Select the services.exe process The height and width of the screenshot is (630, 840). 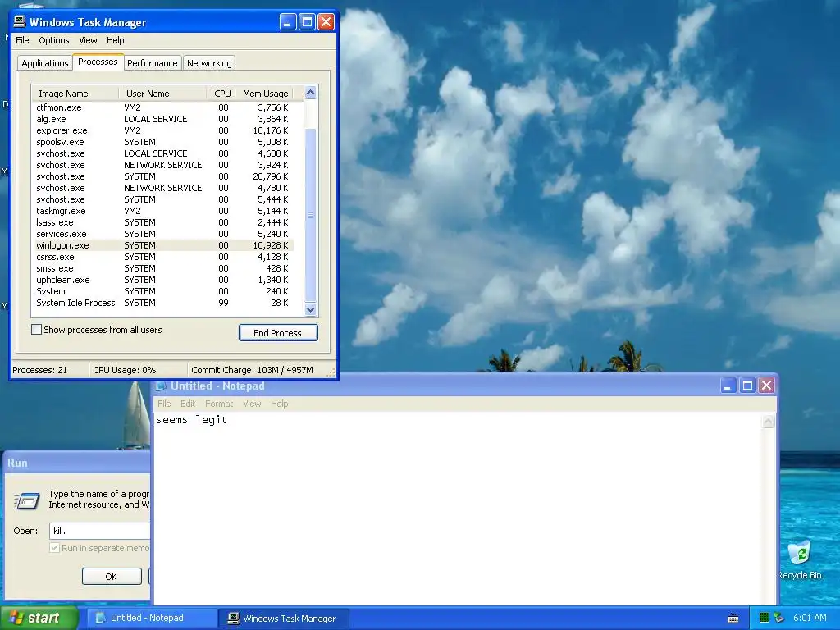coord(163,234)
